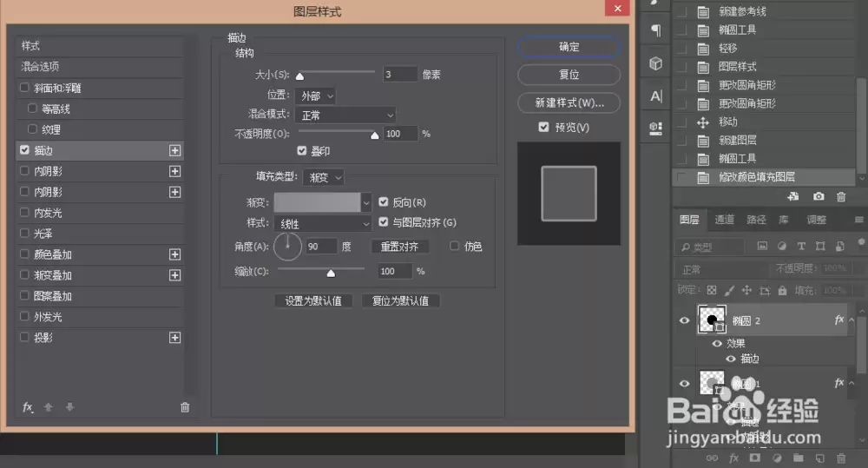This screenshot has width=868, height=468.
Task: Open the 位置 dropdown set to 外部
Action: point(315,96)
